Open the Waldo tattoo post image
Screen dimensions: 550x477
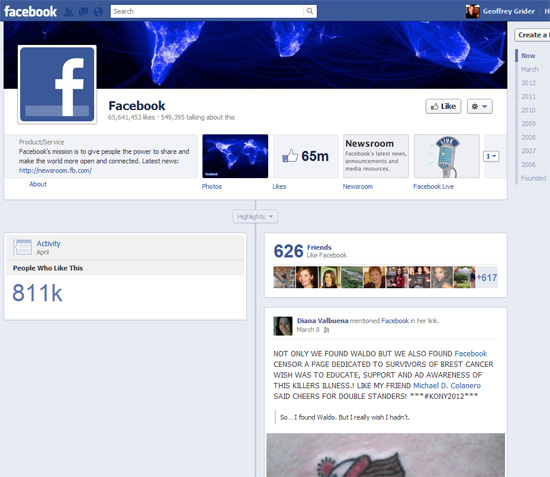(385, 455)
